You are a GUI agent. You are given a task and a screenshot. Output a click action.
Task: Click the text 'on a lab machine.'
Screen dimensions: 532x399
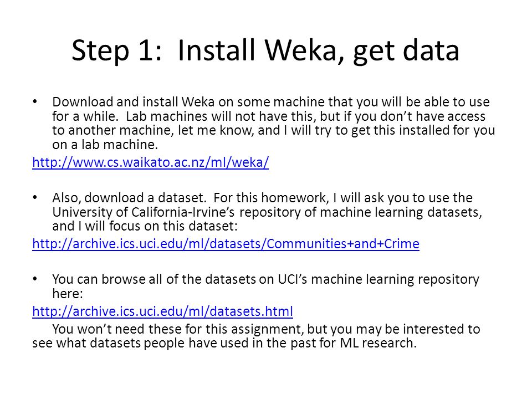pyautogui.click(x=105, y=145)
